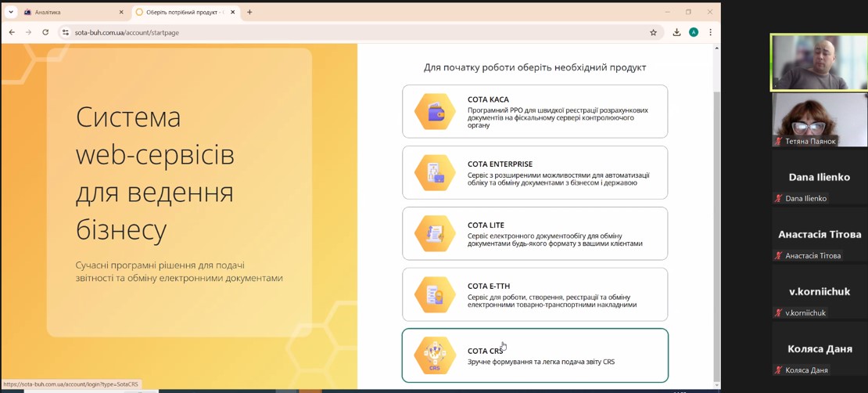Click the Програмний РРО description text

(558, 118)
